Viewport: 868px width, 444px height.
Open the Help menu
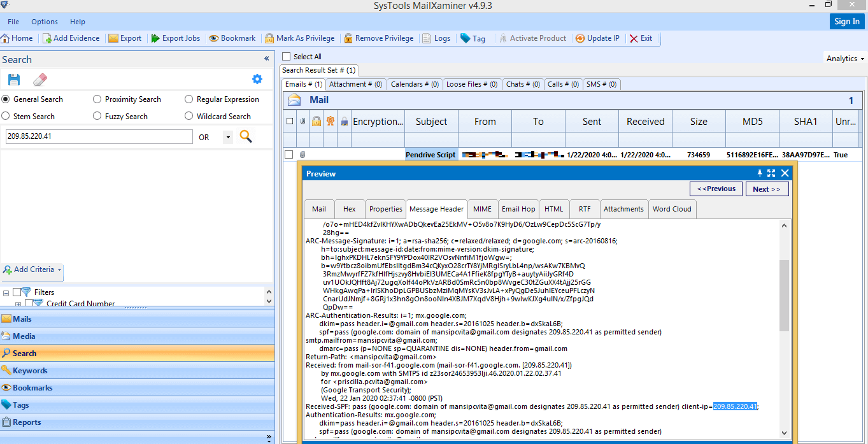78,22
